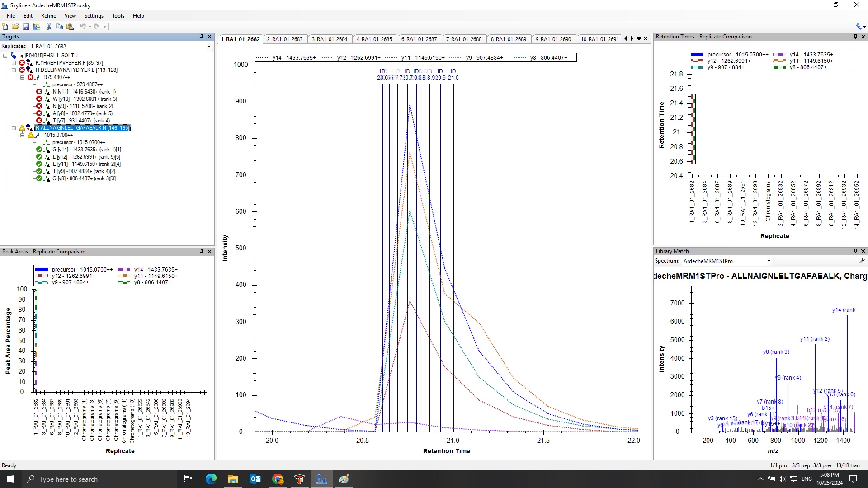Pin the Peak Areas panel with the pushpin icon
Screen dimensions: 868x488
pos(202,252)
